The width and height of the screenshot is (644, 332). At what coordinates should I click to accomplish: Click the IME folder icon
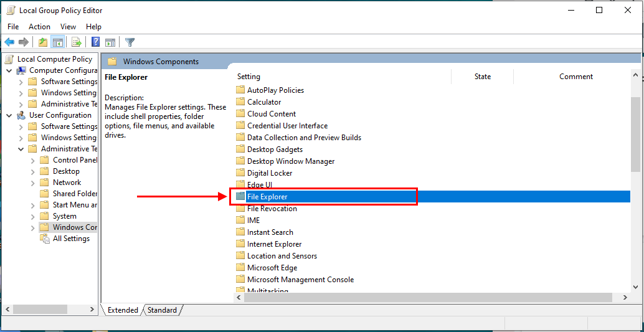(x=240, y=221)
